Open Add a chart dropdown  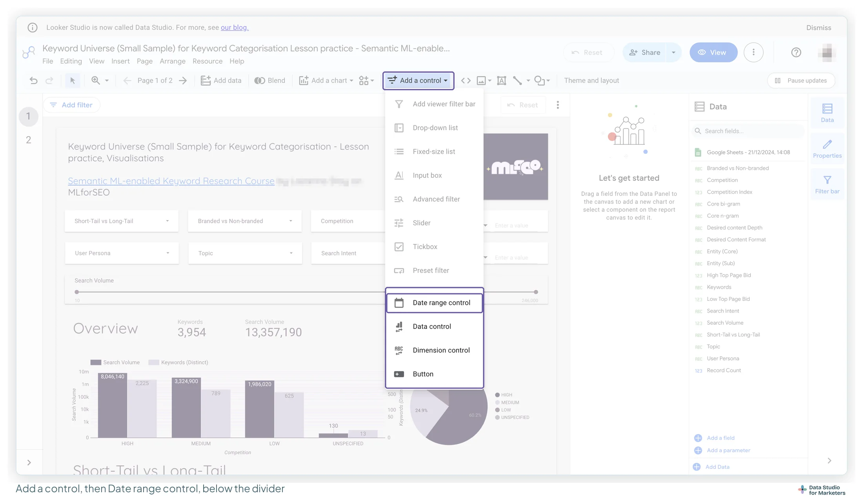[326, 80]
